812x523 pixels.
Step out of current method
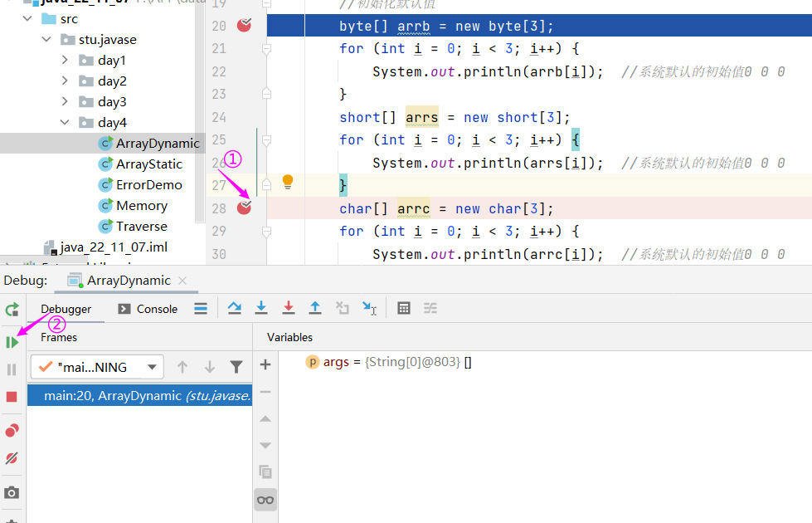pos(315,309)
